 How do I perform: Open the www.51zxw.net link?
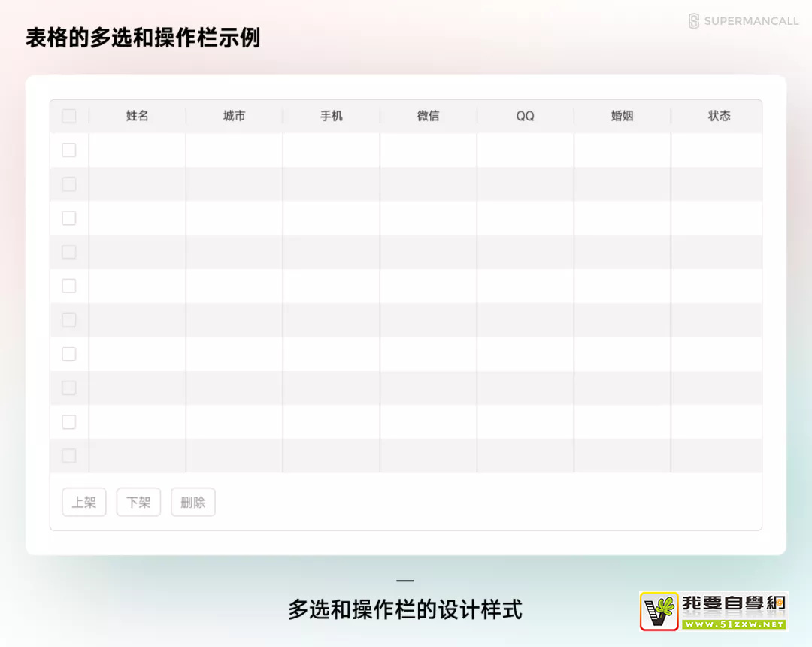[733, 624]
